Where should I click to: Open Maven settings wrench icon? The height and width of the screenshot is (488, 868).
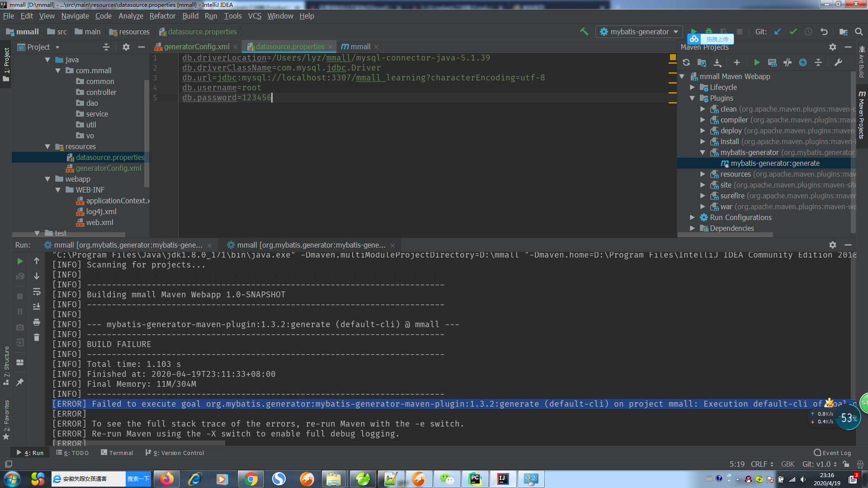coord(838,62)
